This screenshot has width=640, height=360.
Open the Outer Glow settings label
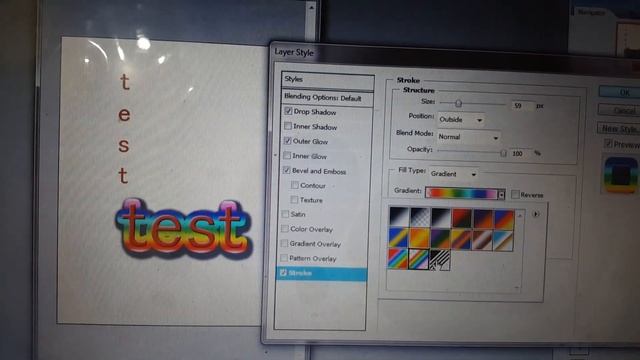tap(310, 142)
